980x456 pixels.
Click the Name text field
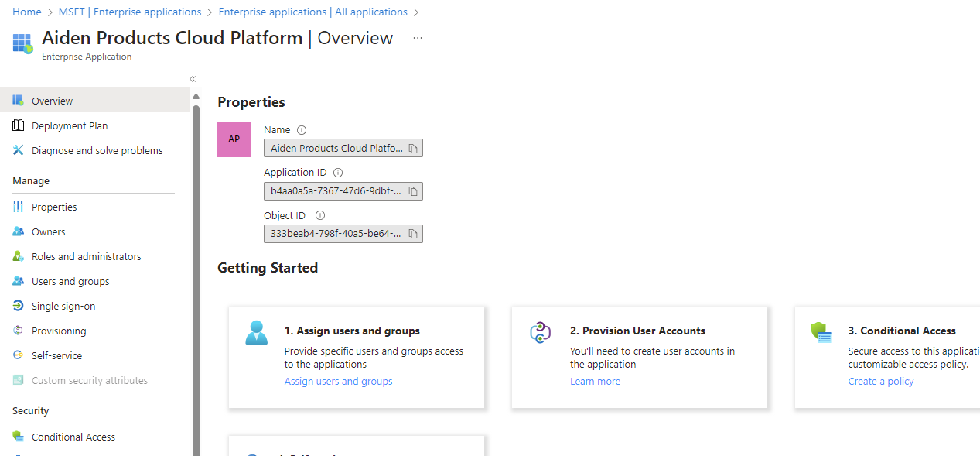click(343, 149)
